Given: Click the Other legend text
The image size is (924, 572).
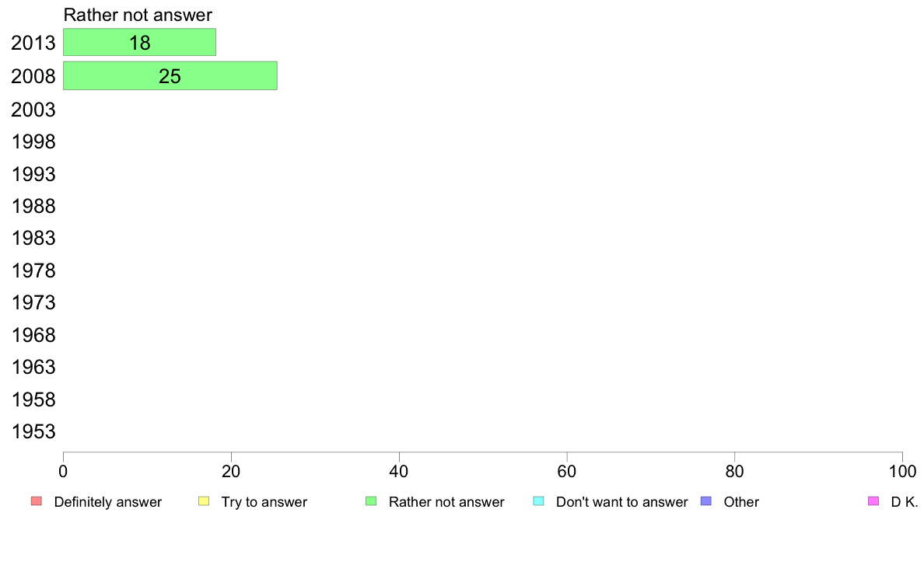Looking at the screenshot, I should (741, 502).
